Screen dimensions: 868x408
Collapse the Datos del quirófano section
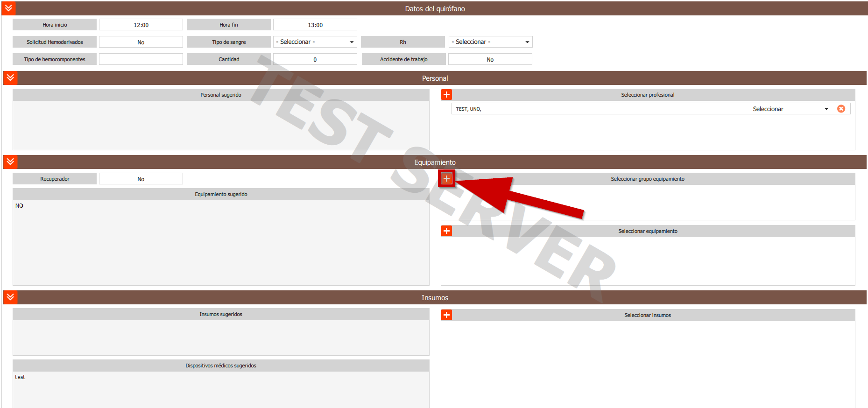point(9,8)
